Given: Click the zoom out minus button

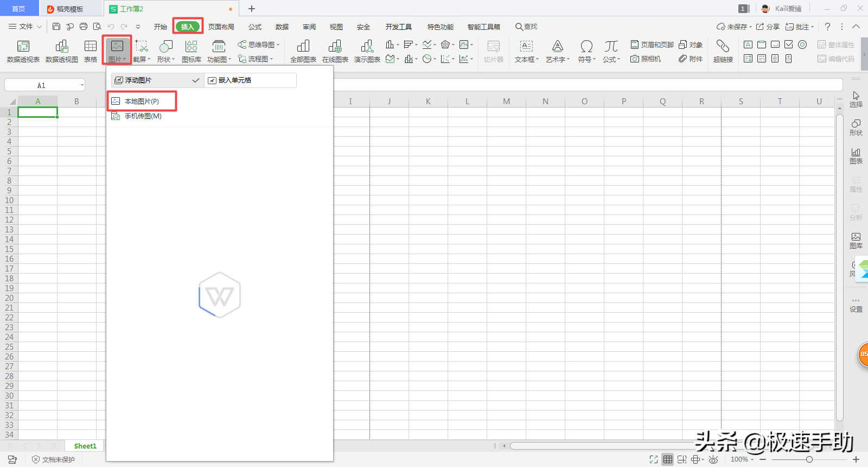Looking at the screenshot, I should (763, 459).
